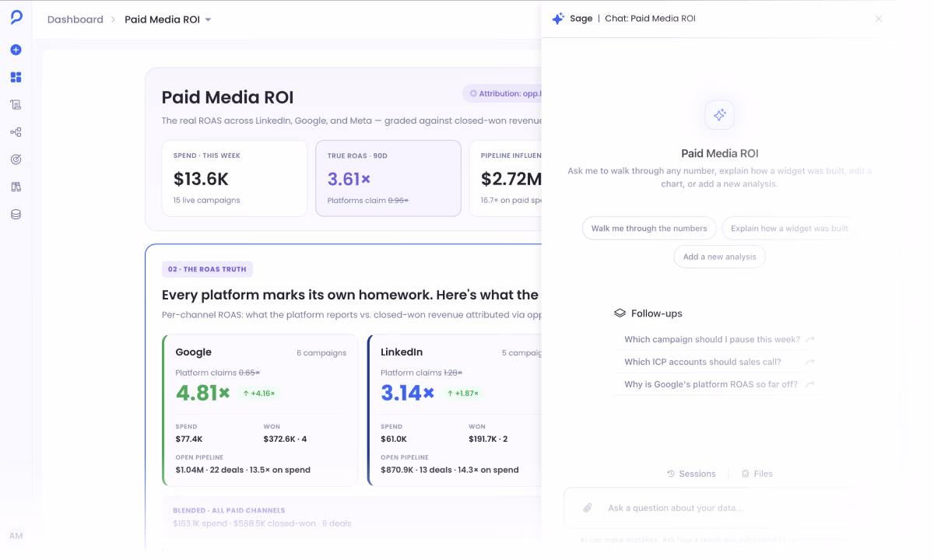Open the library books icon in sidebar
934x560 pixels.
coord(16,187)
